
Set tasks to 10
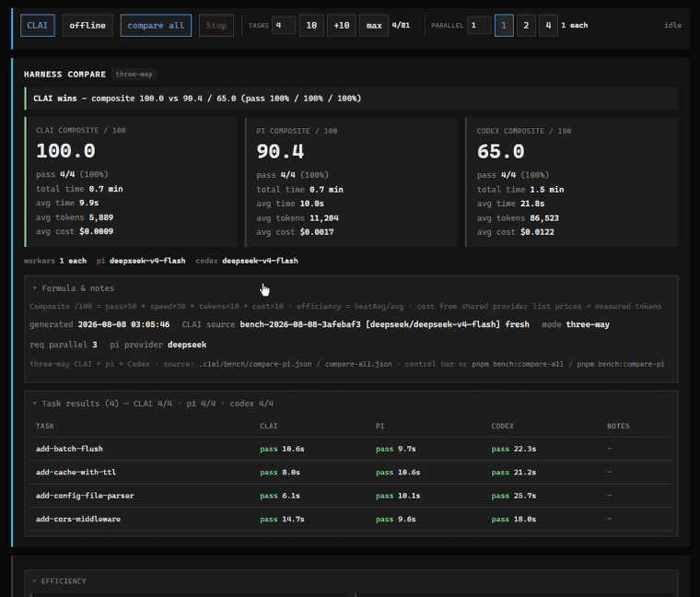point(311,26)
